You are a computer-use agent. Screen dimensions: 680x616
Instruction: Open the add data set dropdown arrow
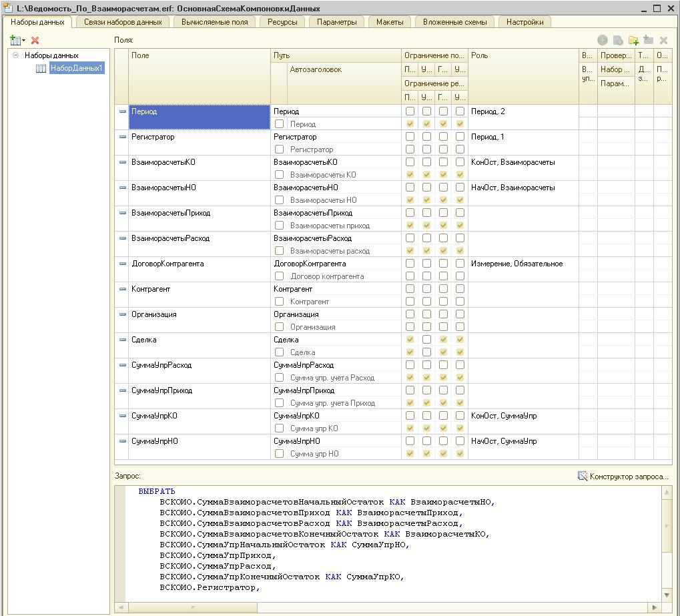(23, 40)
